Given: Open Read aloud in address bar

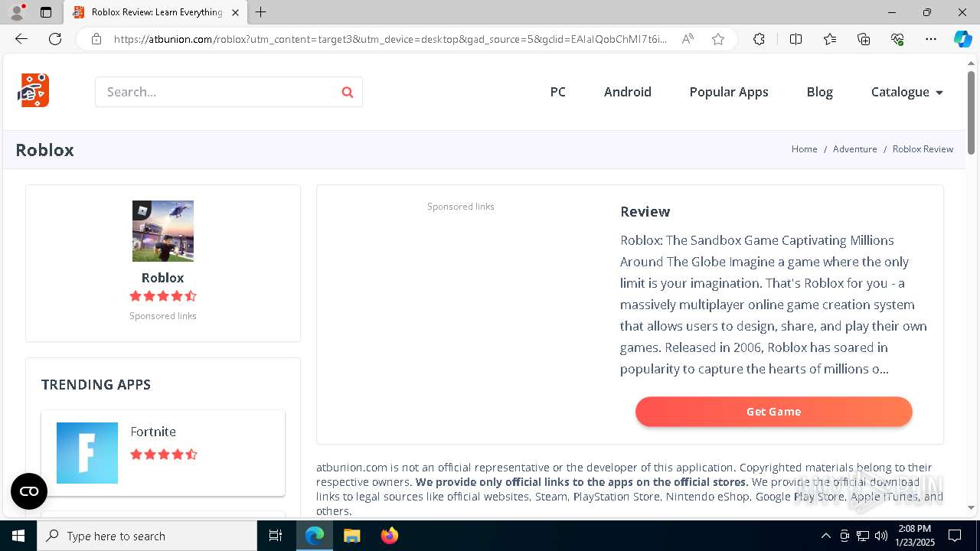Looking at the screenshot, I should (x=688, y=39).
